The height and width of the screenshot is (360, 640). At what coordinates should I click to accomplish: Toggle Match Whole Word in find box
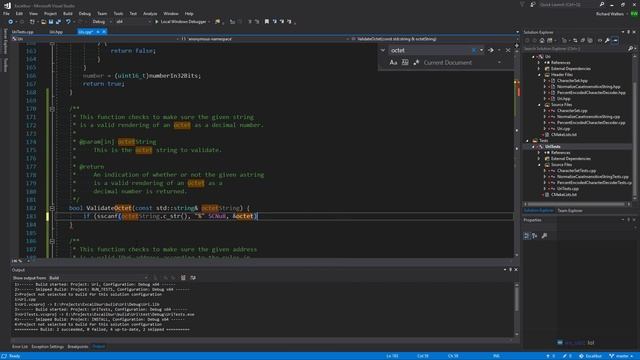coord(405,62)
